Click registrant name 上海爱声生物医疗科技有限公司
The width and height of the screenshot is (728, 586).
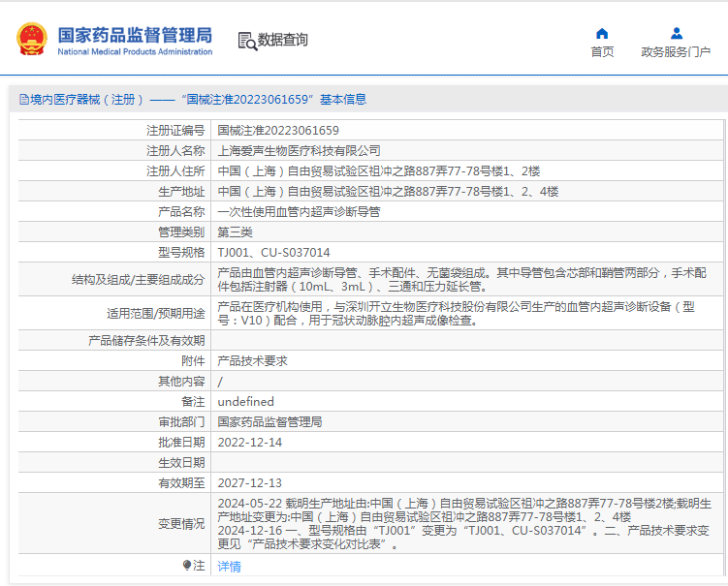[299, 151]
